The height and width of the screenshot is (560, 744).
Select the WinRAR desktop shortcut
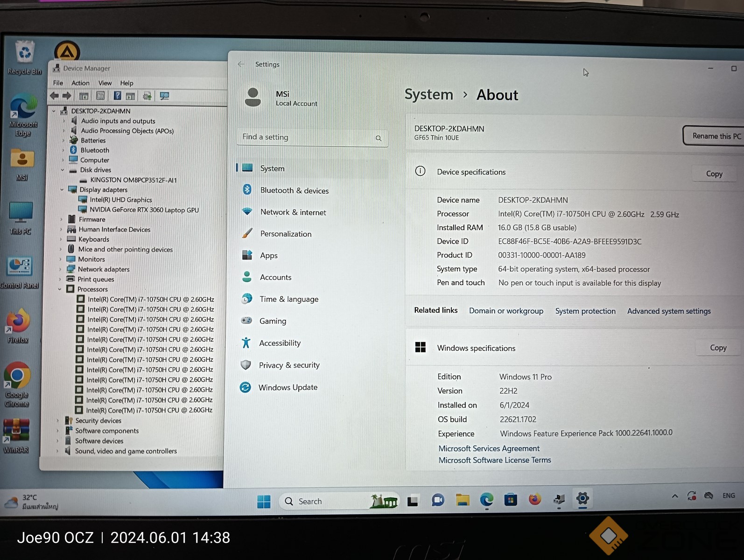pyautogui.click(x=16, y=436)
